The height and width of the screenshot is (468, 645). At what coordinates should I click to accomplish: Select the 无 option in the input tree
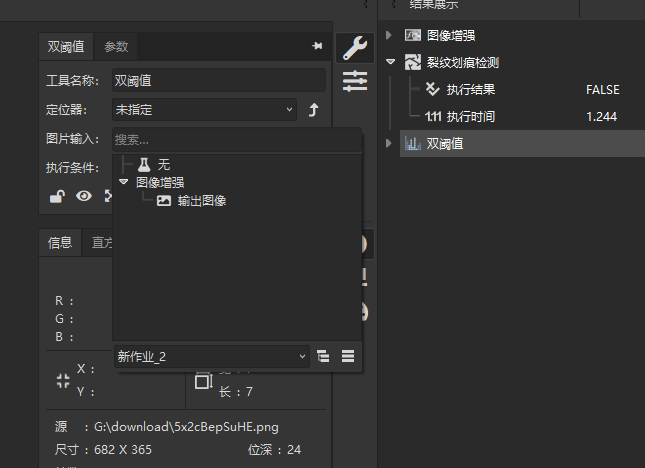click(164, 163)
